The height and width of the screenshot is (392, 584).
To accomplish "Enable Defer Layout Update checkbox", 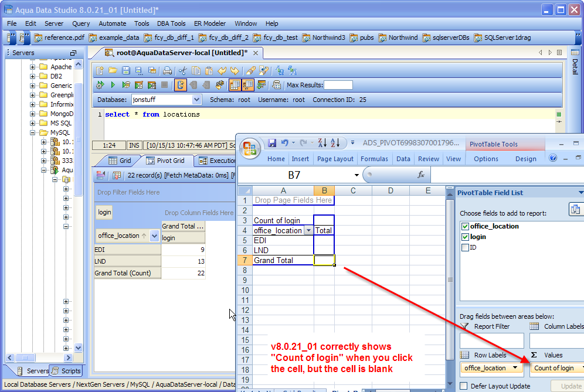I will (x=464, y=386).
